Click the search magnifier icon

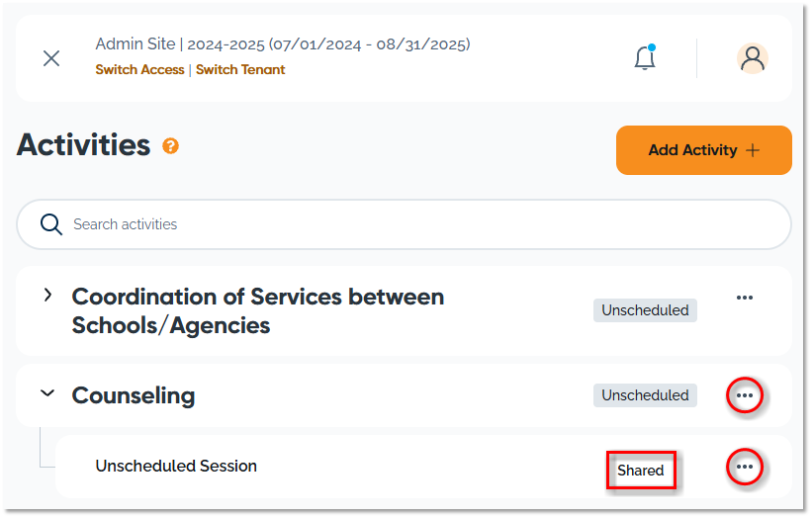51,224
